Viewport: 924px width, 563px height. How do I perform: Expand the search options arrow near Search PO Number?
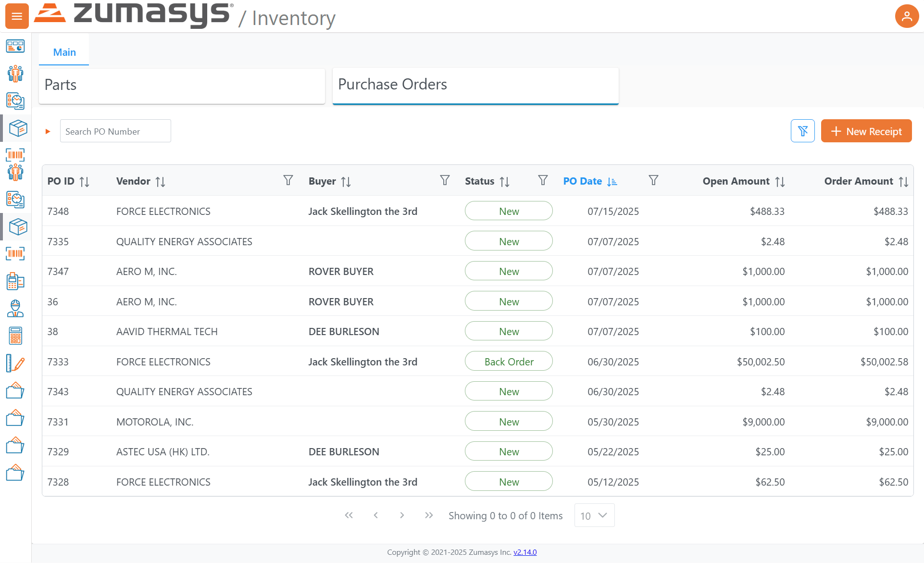point(48,131)
